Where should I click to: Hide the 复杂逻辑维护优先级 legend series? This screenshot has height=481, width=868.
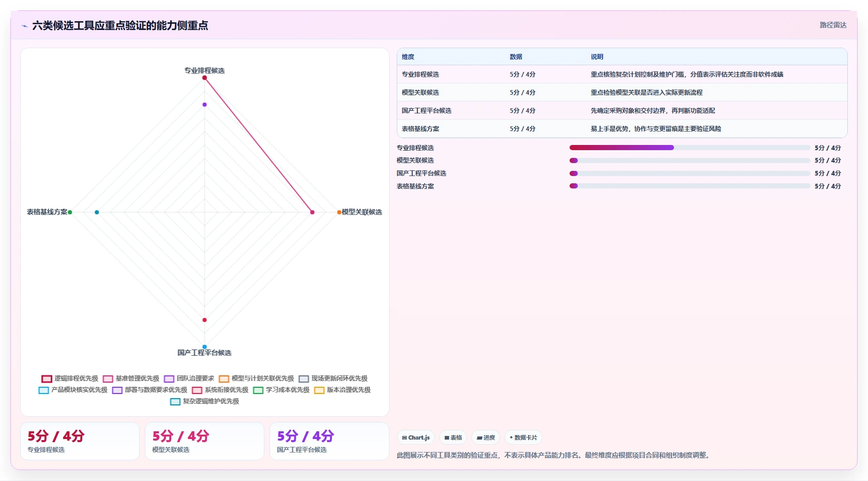(204, 401)
